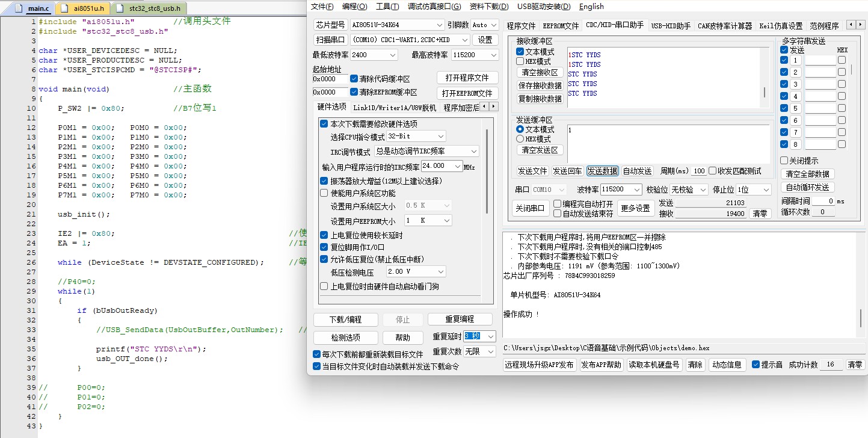This screenshot has height=438, width=868.
Task: Click the 读取本机硬盘号 button
Action: [654, 365]
